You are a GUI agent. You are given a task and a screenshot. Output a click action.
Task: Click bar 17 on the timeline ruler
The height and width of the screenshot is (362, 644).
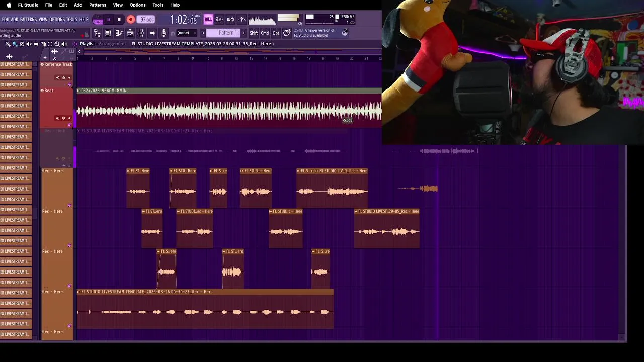coord(308,58)
